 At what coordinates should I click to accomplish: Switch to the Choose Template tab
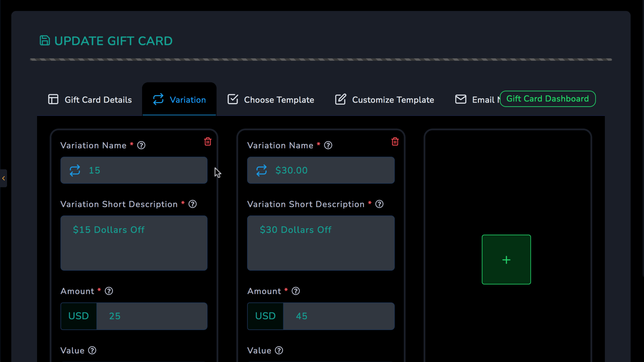(271, 100)
